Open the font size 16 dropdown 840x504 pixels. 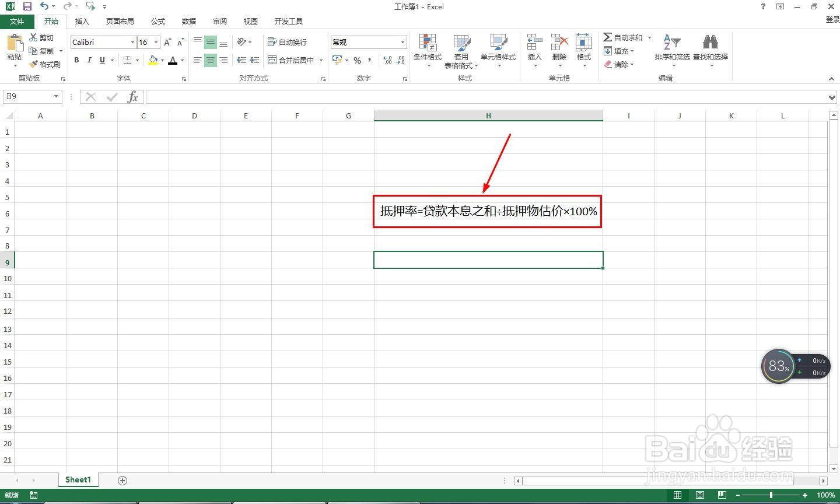(x=156, y=42)
